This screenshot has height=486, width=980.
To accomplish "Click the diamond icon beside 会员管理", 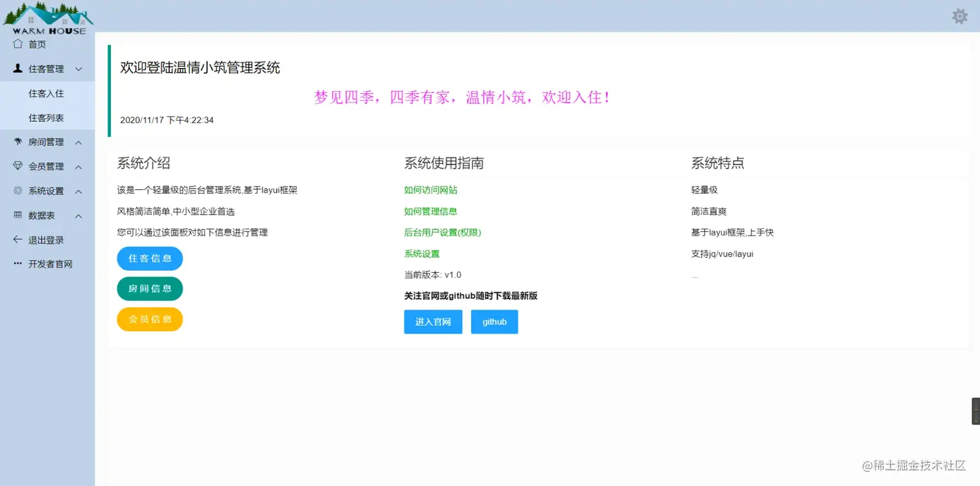I will (17, 167).
